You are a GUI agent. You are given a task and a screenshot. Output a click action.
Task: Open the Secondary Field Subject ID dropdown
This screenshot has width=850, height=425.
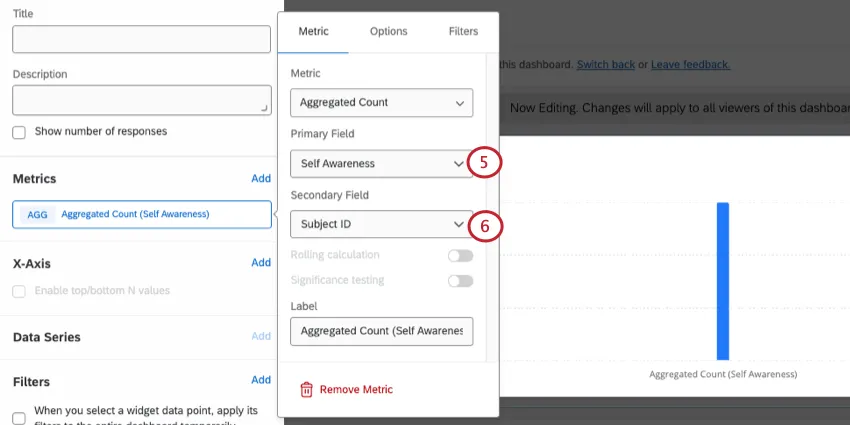(381, 224)
